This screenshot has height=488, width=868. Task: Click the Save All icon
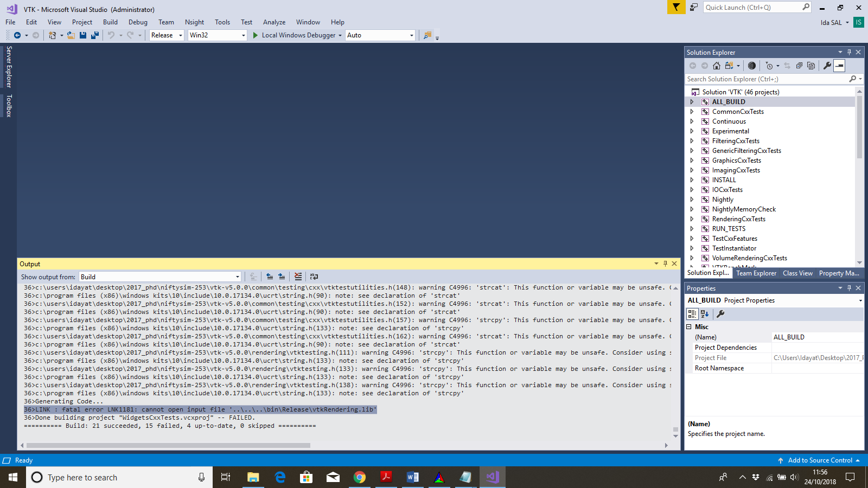[95, 35]
